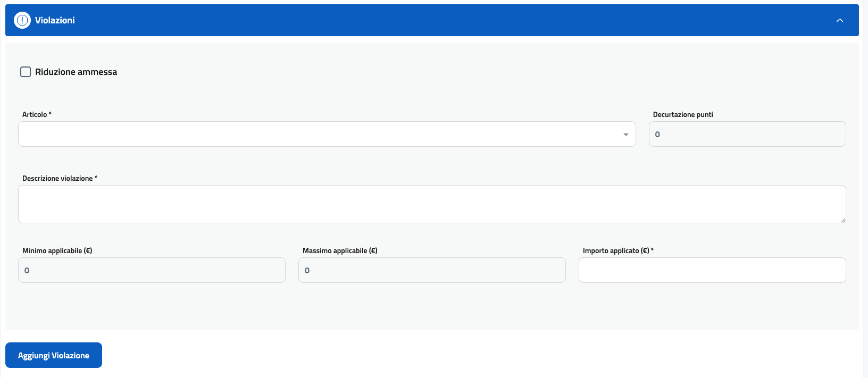Screen dimensions: 868x378
Task: Focus the Importo applicato (€) input
Action: [712, 270]
